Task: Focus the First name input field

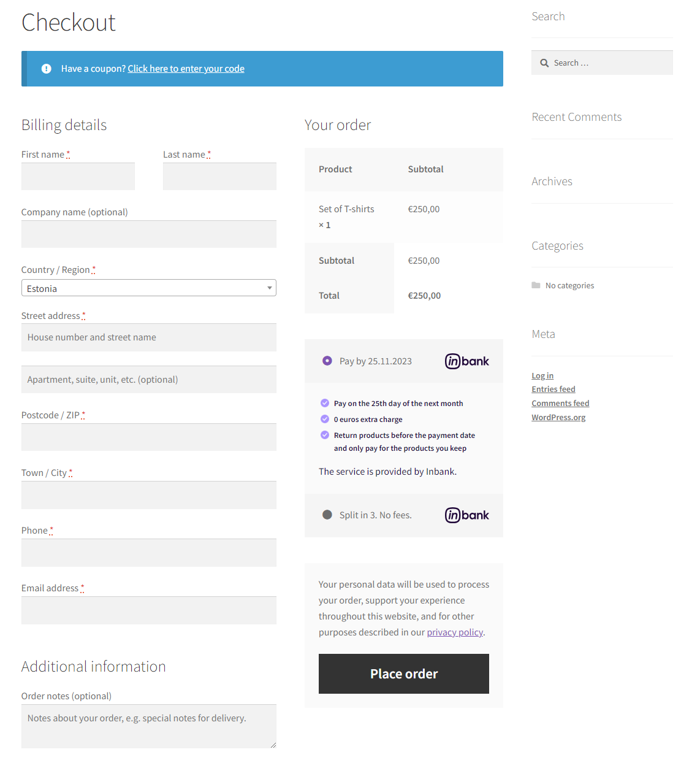Action: 78,177
